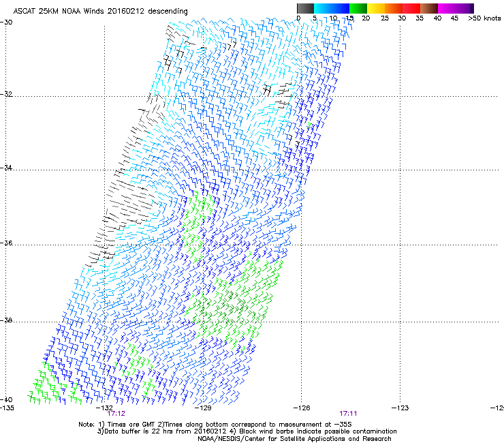Screen dimensions: 504x443
Task: Click the yellow 20-25 knots legend segment
Action: point(376,8)
